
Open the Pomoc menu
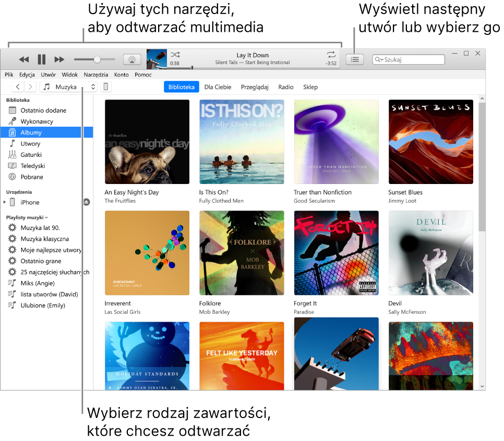click(x=143, y=75)
